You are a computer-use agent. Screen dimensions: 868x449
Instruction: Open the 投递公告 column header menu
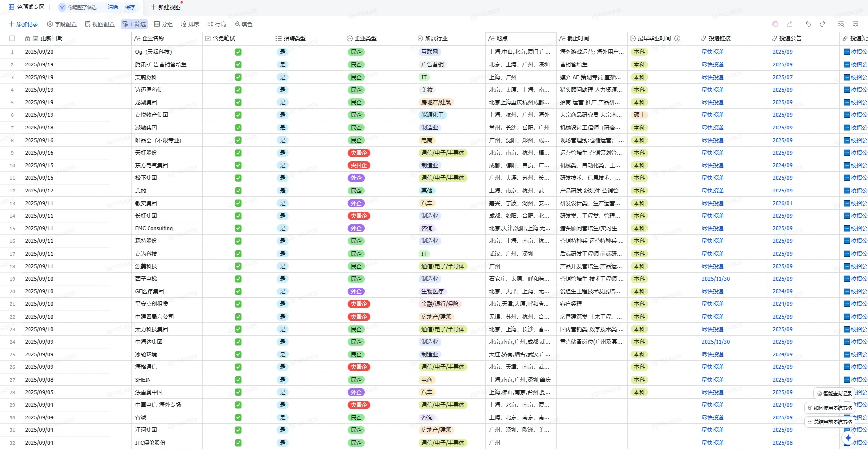coord(805,38)
